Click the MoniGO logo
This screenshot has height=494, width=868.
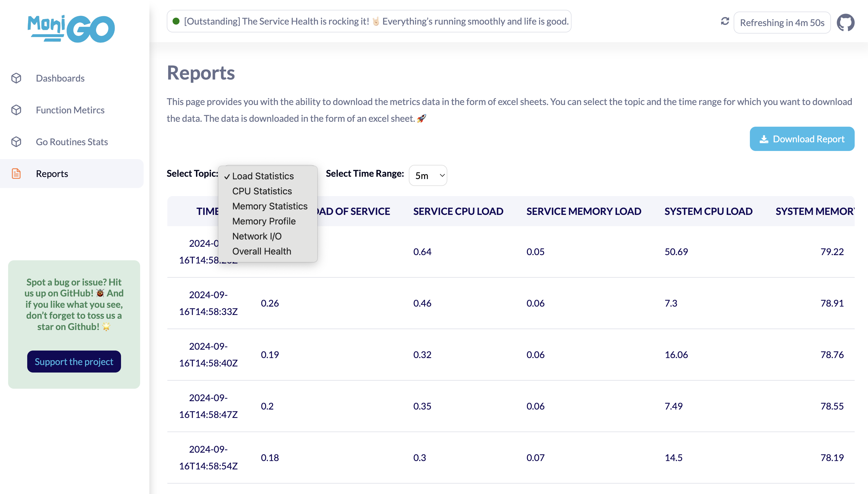tap(71, 29)
